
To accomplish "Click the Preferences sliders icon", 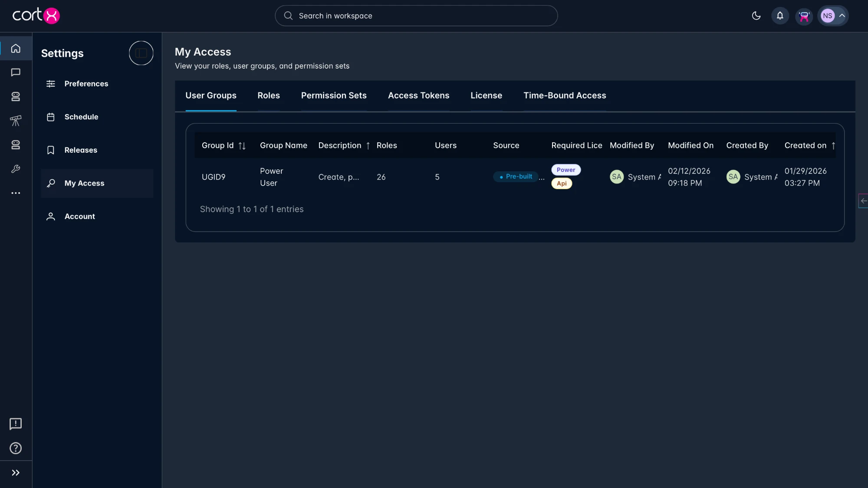I will pyautogui.click(x=51, y=84).
